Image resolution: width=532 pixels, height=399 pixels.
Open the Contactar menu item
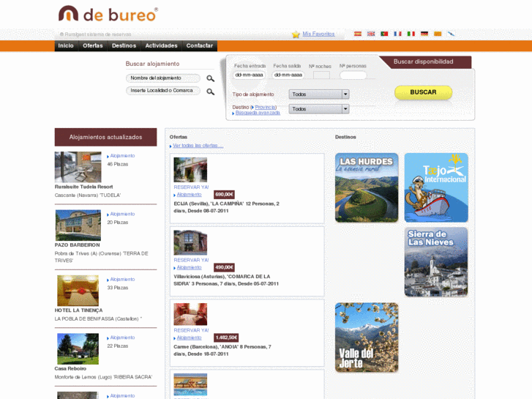coord(200,46)
